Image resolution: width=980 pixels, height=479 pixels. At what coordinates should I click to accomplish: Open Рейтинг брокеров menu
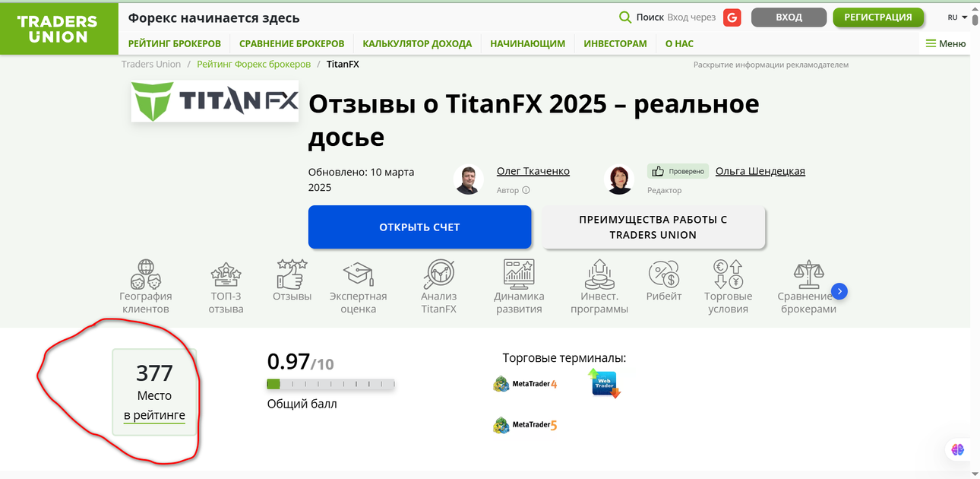(x=175, y=43)
